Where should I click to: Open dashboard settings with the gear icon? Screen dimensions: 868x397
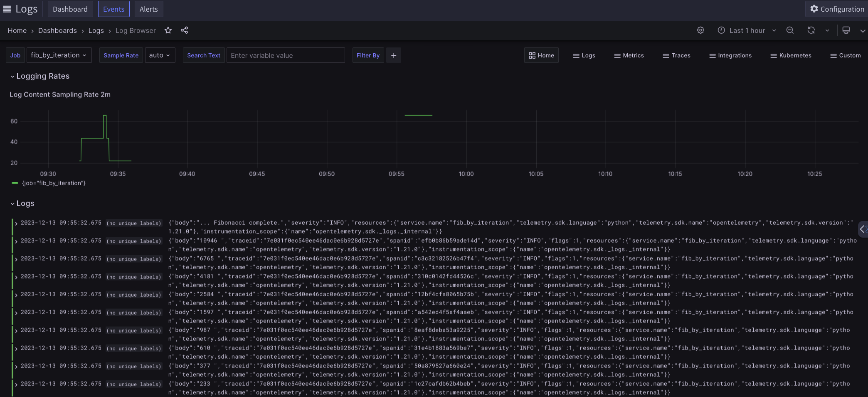[x=701, y=30]
